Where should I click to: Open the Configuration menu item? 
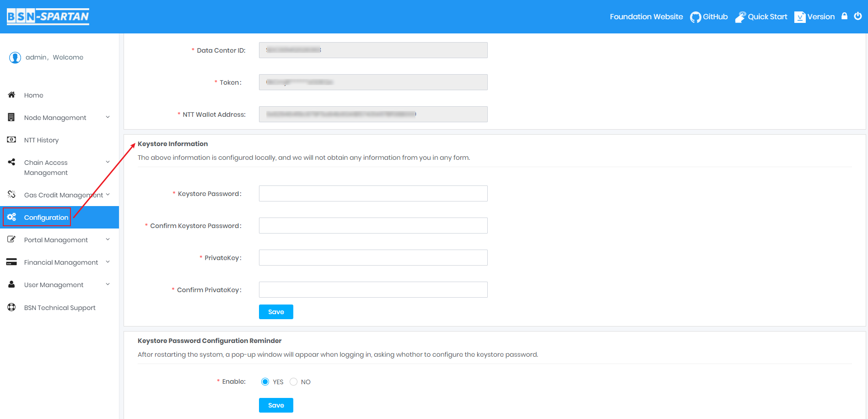pyautogui.click(x=46, y=218)
